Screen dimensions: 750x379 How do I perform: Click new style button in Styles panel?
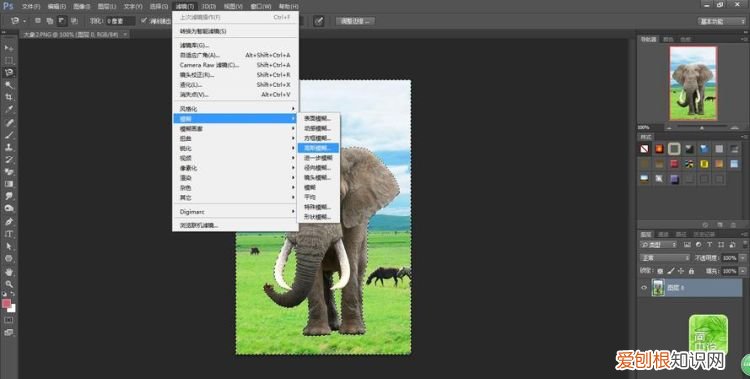click(x=719, y=224)
